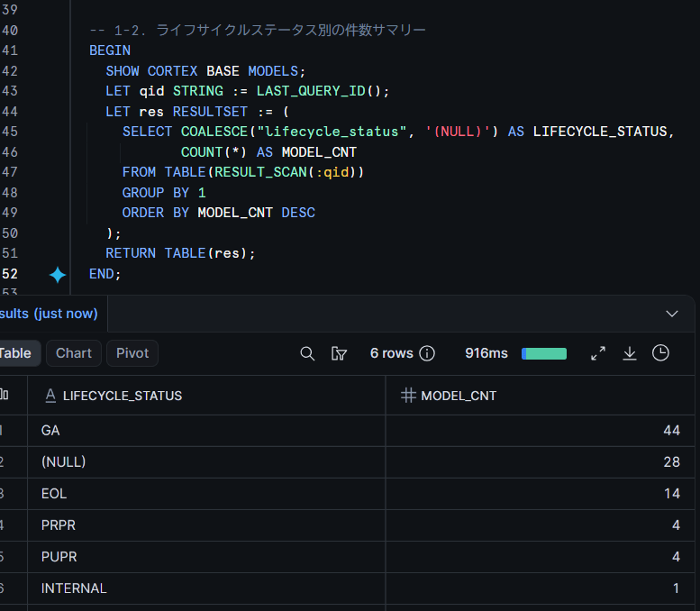Open the query history clock icon
The image size is (700, 611).
[660, 353]
